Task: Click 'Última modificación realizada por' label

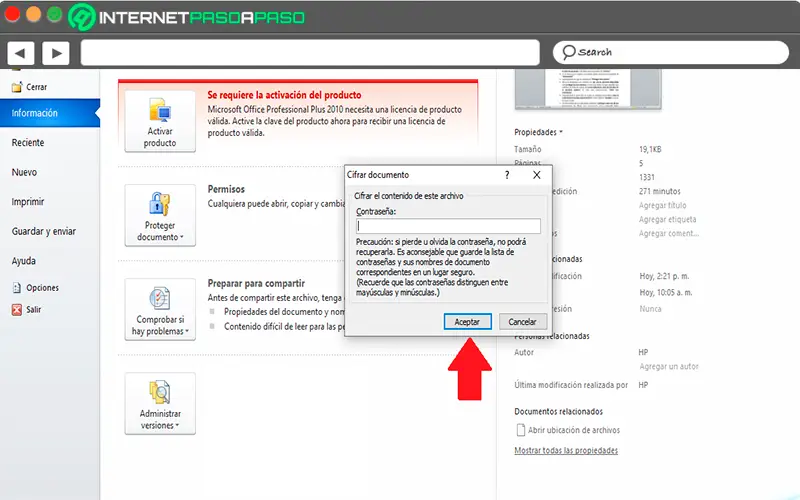Action: coord(571,385)
